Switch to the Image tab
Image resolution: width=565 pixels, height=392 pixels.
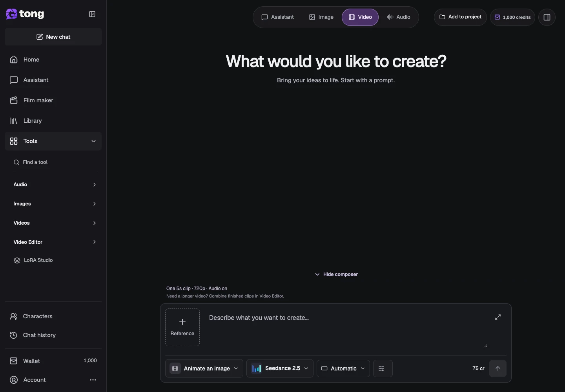click(x=321, y=17)
